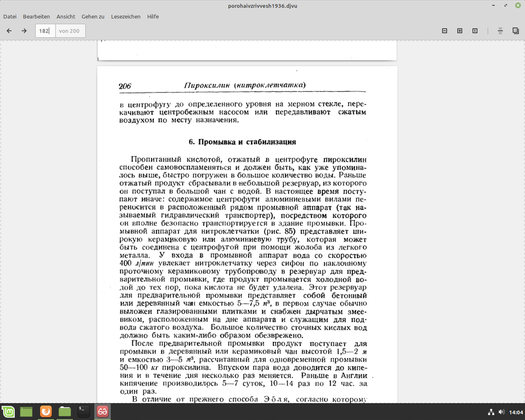Screen dimensions: 525x420
Task: Open the Ansicht menu
Action: [66, 16]
